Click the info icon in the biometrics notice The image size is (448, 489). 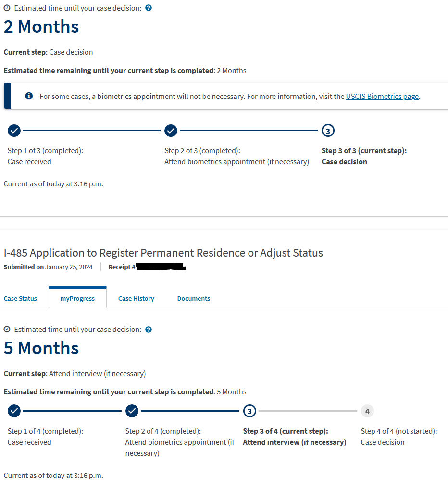29,96
